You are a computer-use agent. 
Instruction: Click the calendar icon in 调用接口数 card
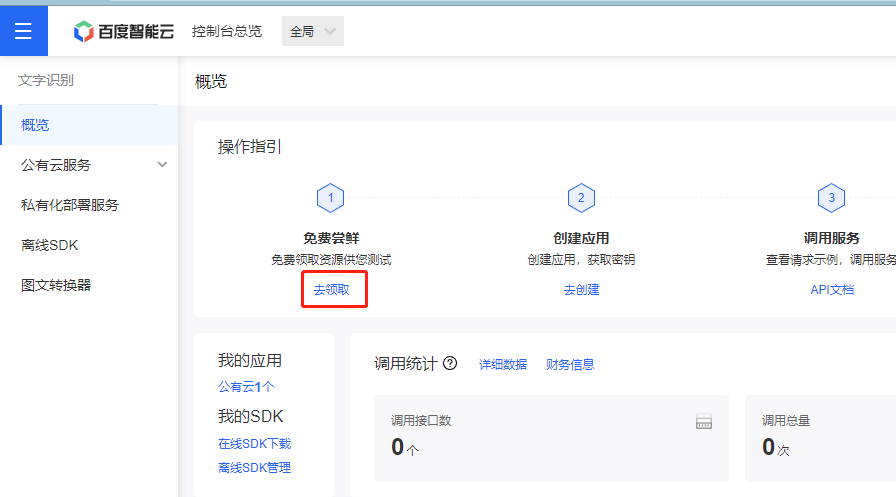[704, 422]
